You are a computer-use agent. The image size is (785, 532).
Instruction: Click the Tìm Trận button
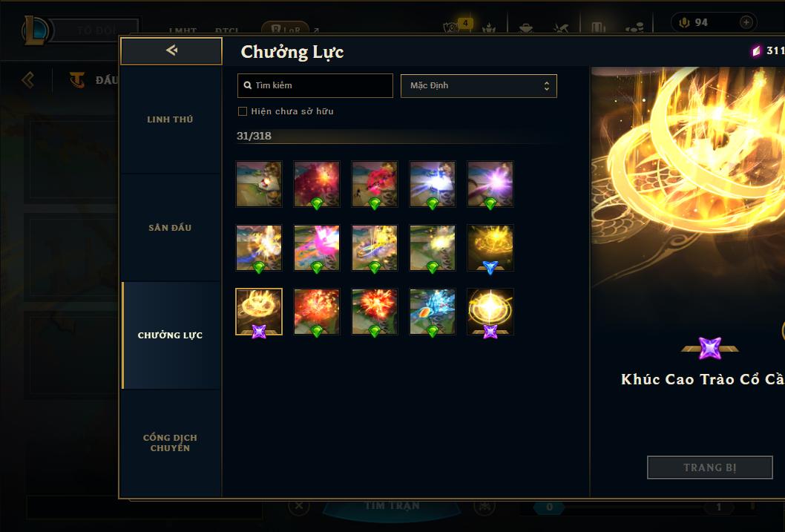(x=392, y=506)
